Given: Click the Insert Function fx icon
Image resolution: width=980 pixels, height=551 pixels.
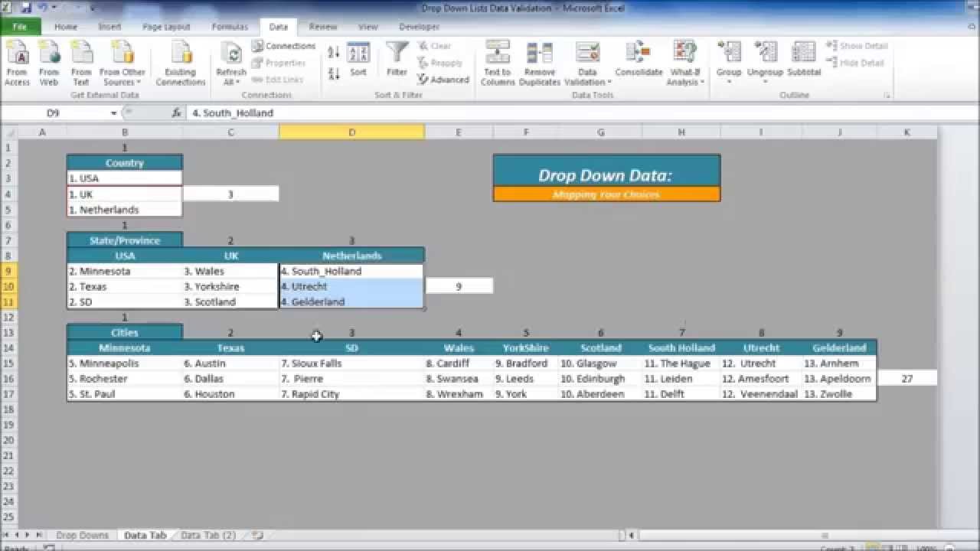Looking at the screenshot, I should point(176,112).
